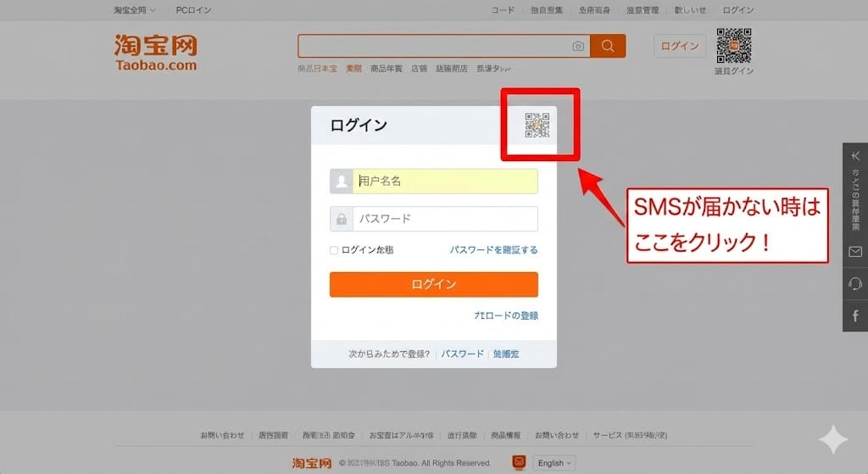Tick the ログイン状態 checkbox
Screen dimensions: 868x474
click(x=334, y=250)
